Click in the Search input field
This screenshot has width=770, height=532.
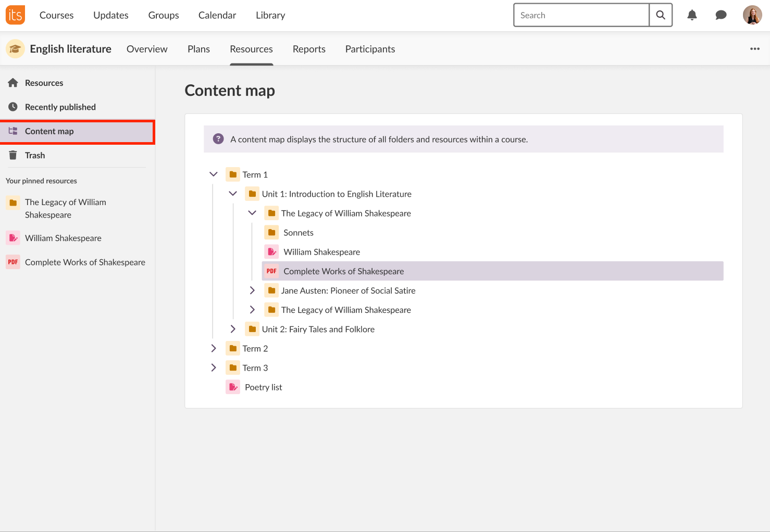(x=581, y=15)
